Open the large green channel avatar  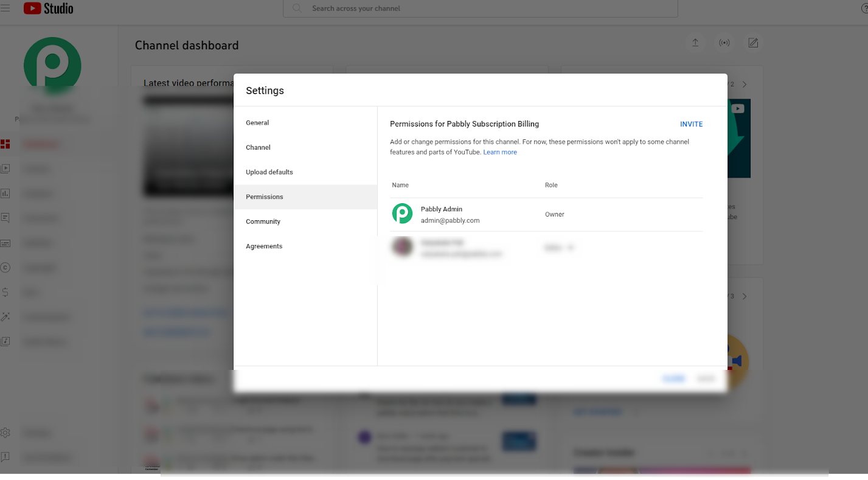(52, 66)
